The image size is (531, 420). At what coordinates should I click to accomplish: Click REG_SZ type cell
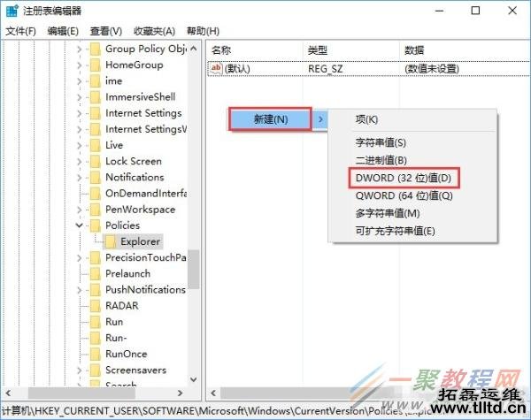pyautogui.click(x=325, y=69)
